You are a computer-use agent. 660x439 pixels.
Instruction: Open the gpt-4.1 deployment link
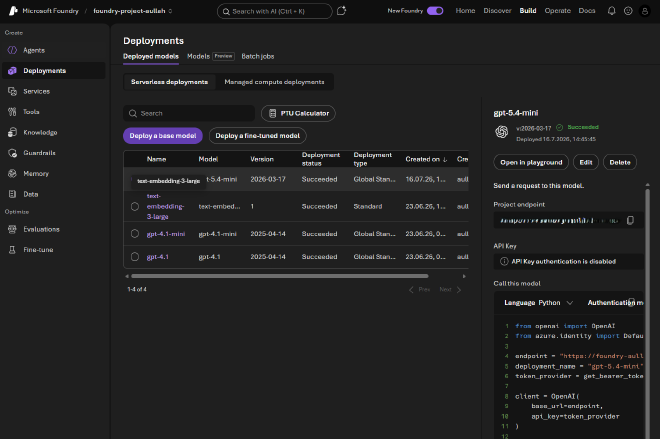157,257
